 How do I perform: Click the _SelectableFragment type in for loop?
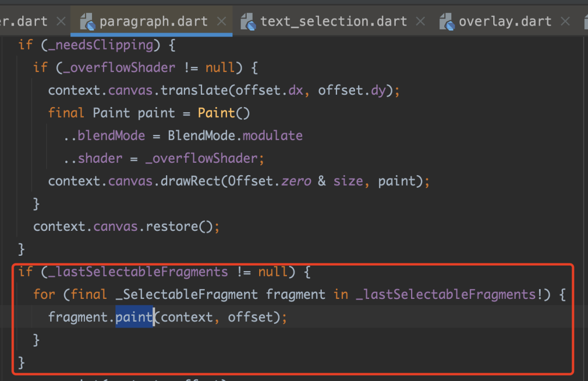point(187,294)
